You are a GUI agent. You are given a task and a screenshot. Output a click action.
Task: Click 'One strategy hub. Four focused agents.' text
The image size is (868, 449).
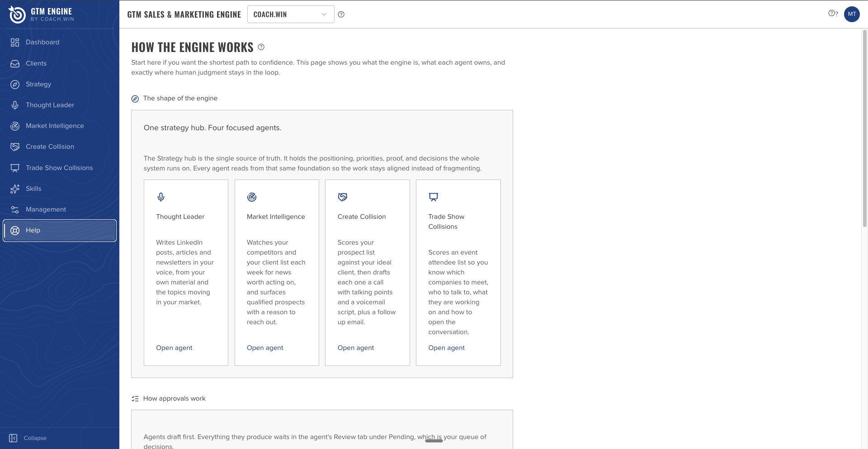click(212, 128)
